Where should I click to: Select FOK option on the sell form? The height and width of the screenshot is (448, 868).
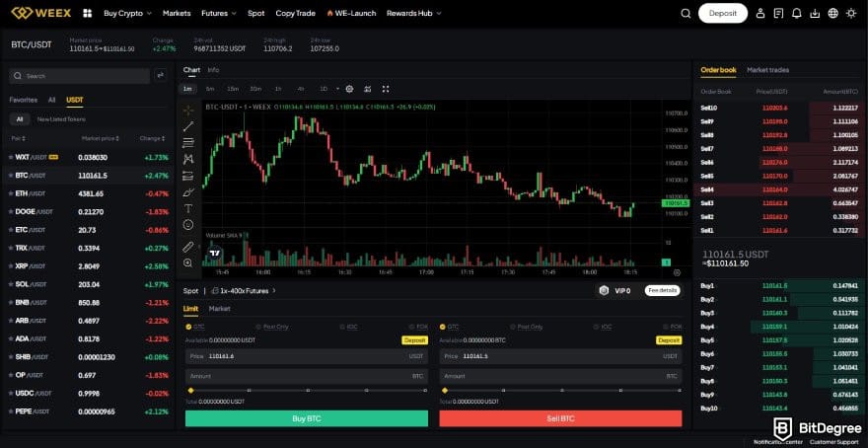[673, 327]
